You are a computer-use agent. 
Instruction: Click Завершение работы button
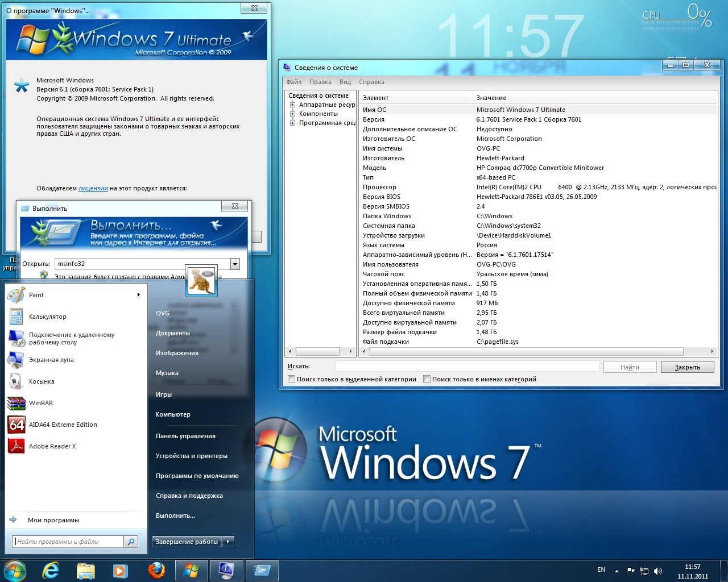(187, 542)
